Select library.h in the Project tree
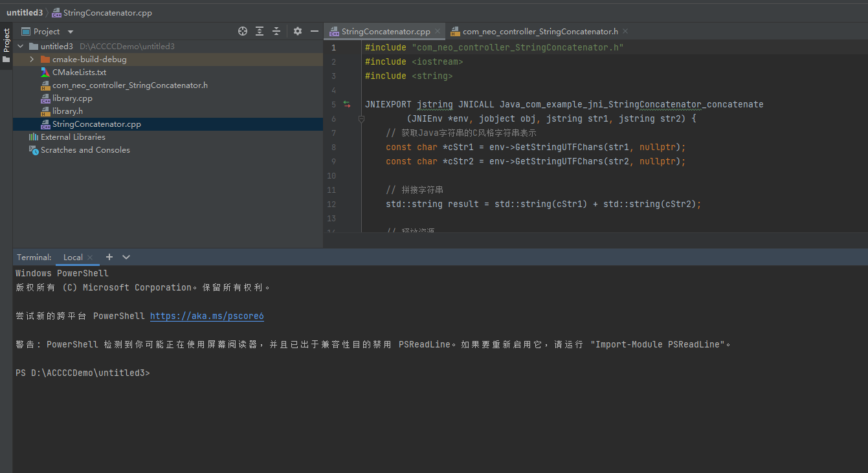The height and width of the screenshot is (473, 868). pyautogui.click(x=168, y=111)
